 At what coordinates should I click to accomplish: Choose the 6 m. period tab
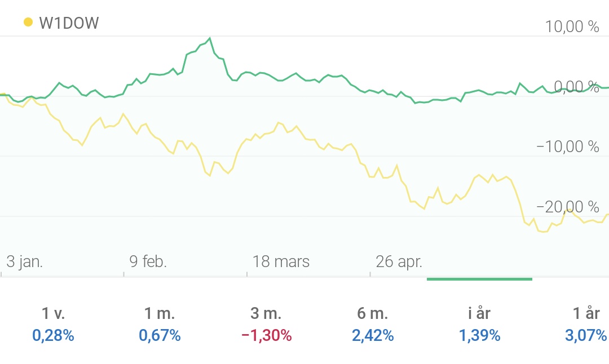[373, 313]
